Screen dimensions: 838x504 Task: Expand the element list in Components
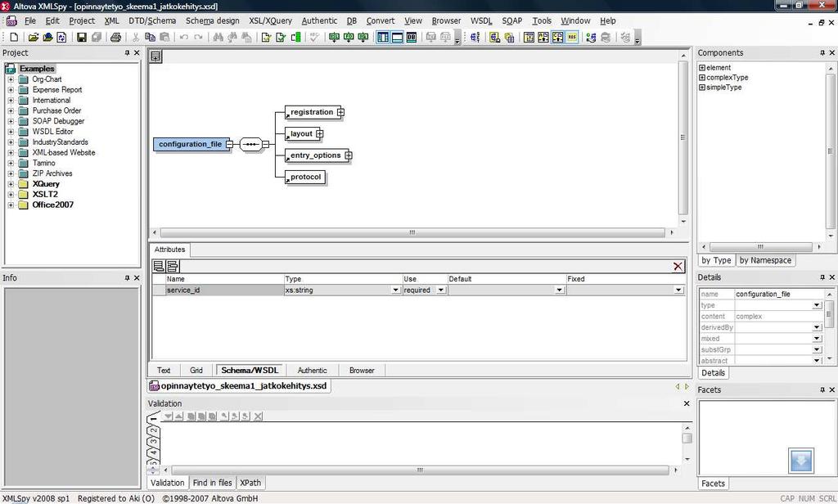pos(702,68)
